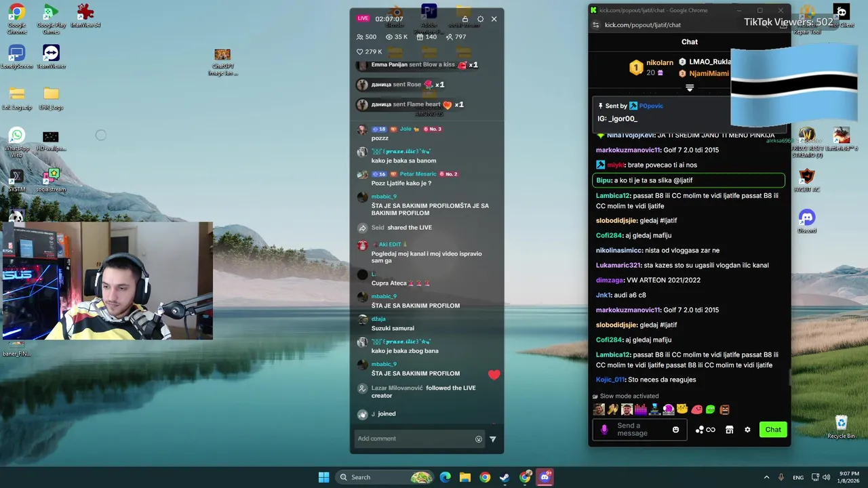Screen dimensions: 868x488
Task: Click highlighted Bipu message in Kick chat
Action: [688, 180]
